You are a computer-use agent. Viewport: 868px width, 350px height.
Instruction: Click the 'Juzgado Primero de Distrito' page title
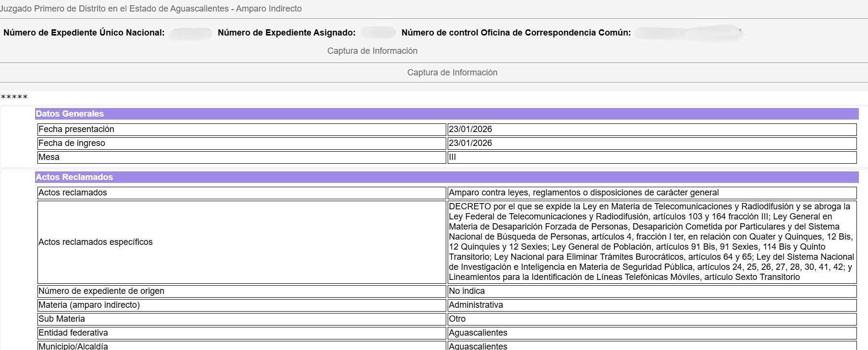[151, 9]
